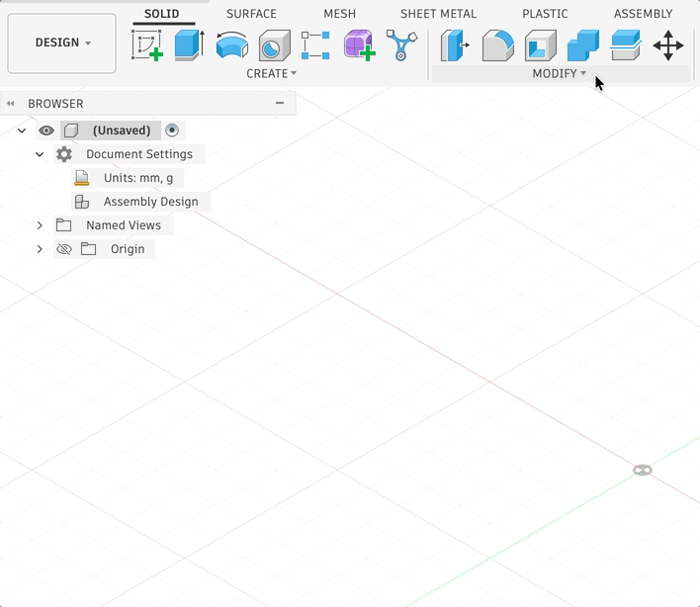Open the CREATE menu dropdown
700x607 pixels.
pyautogui.click(x=272, y=73)
